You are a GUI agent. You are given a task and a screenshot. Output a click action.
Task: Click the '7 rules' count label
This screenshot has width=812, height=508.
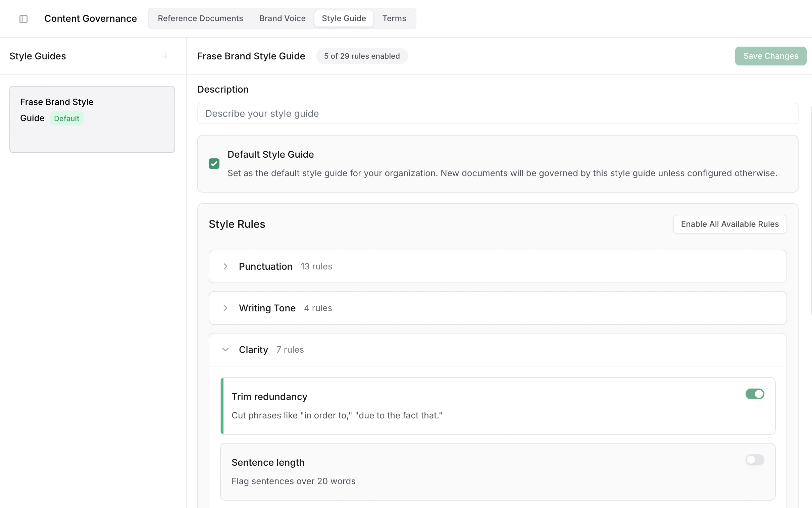[x=290, y=350]
